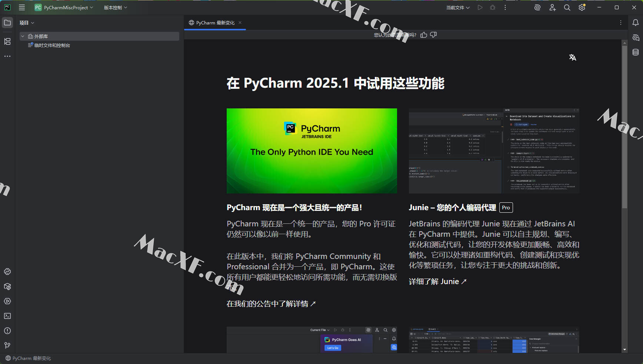Click the PyCharm app logo in title bar
Image resolution: width=643 pixels, height=364 pixels.
(7, 7)
